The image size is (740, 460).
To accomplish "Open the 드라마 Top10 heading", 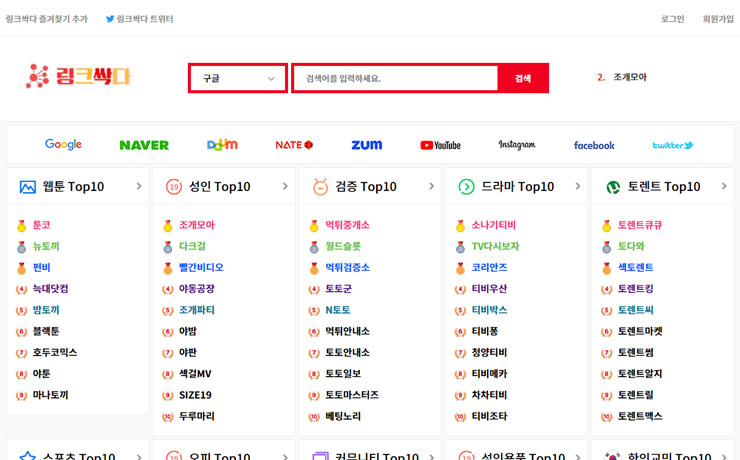I will pyautogui.click(x=517, y=187).
